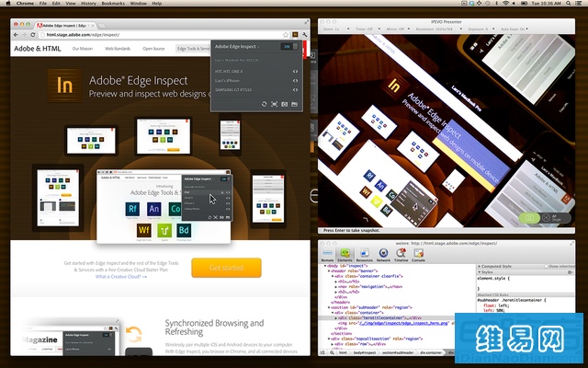Image resolution: width=588 pixels, height=368 pixels.
Task: Click the green camera snapshot toggle in Presenter view
Action: [529, 218]
